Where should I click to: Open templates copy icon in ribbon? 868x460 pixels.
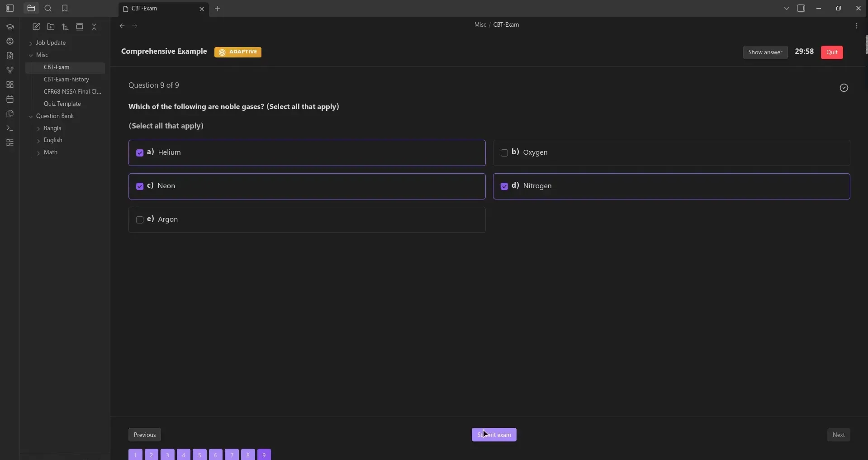10,114
